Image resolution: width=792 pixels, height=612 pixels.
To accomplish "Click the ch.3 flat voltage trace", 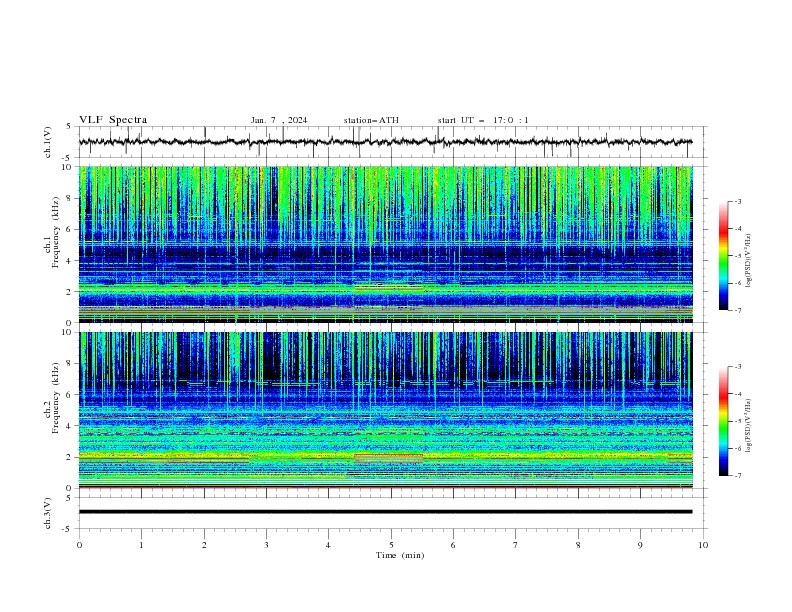I will point(385,512).
